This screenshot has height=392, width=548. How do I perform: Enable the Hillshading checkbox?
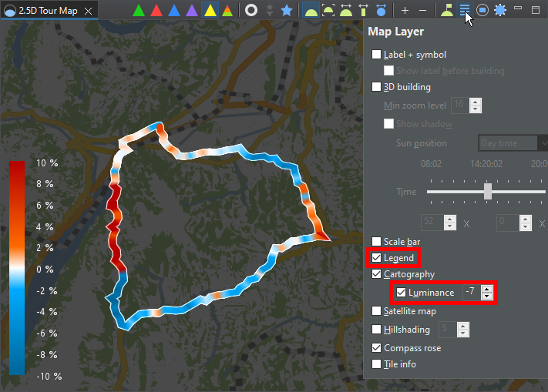click(376, 329)
